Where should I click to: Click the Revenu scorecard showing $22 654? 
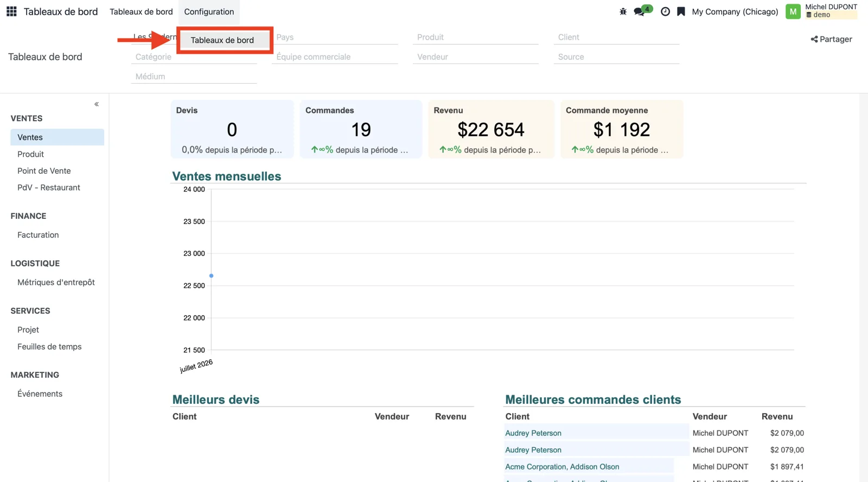pyautogui.click(x=491, y=129)
